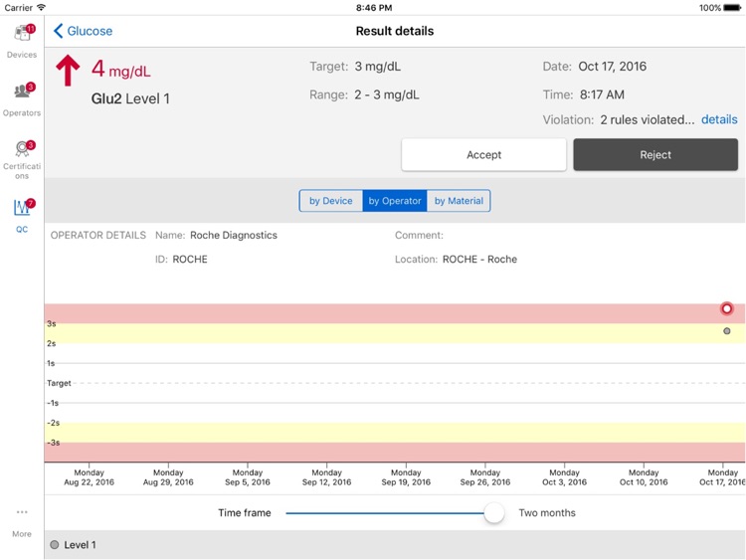
Task: Click '2 rules violated...' text
Action: coord(648,119)
